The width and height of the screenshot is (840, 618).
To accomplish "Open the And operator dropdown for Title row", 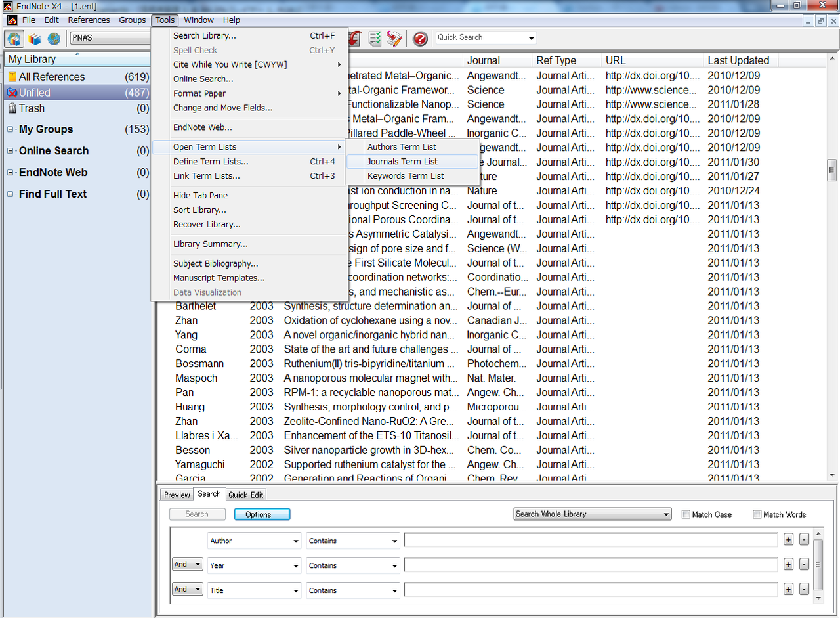I will 188,590.
